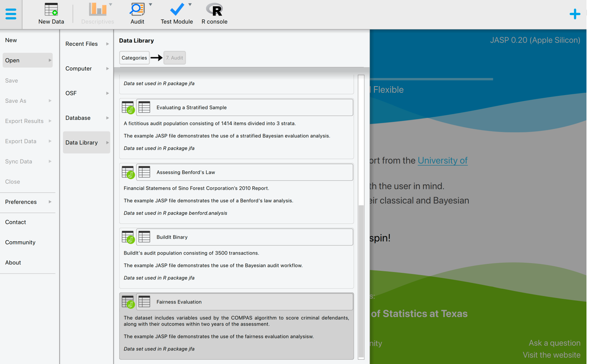This screenshot has width=609, height=364.
Task: Open JASP file icon for BuildIt Binary
Action: 128,237
